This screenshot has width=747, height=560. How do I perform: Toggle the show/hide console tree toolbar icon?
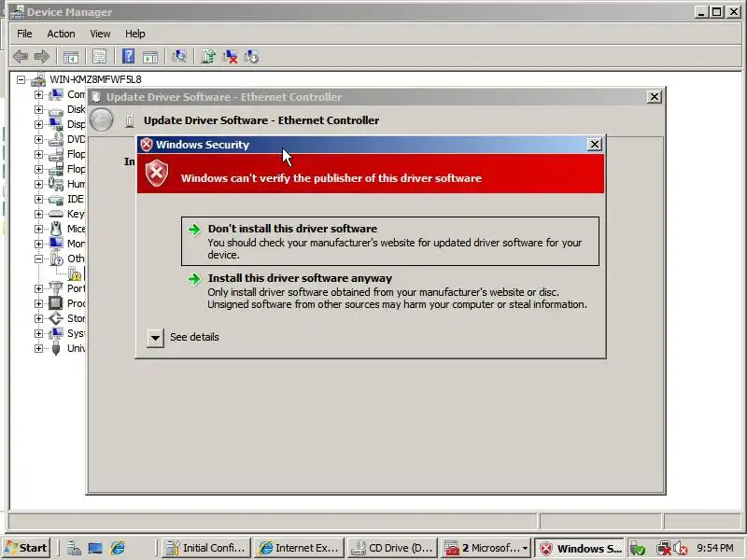tap(71, 57)
